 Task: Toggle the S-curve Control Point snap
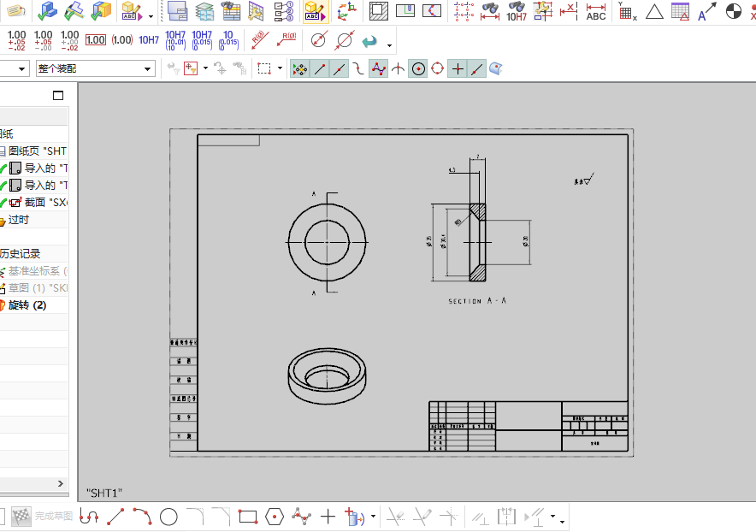[358, 69]
